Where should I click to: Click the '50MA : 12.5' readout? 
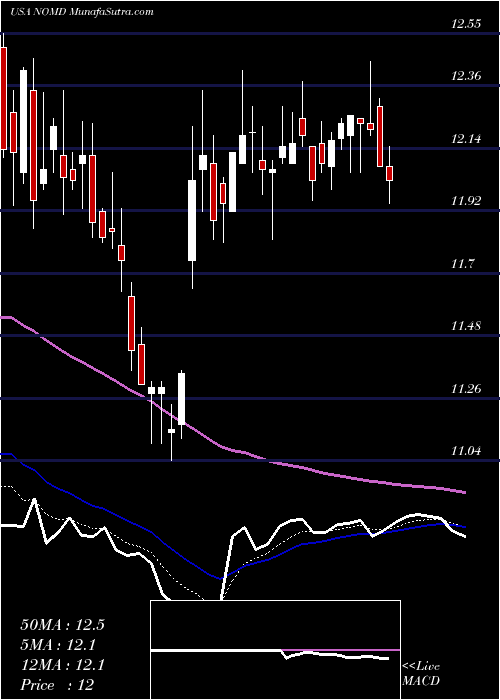62,625
